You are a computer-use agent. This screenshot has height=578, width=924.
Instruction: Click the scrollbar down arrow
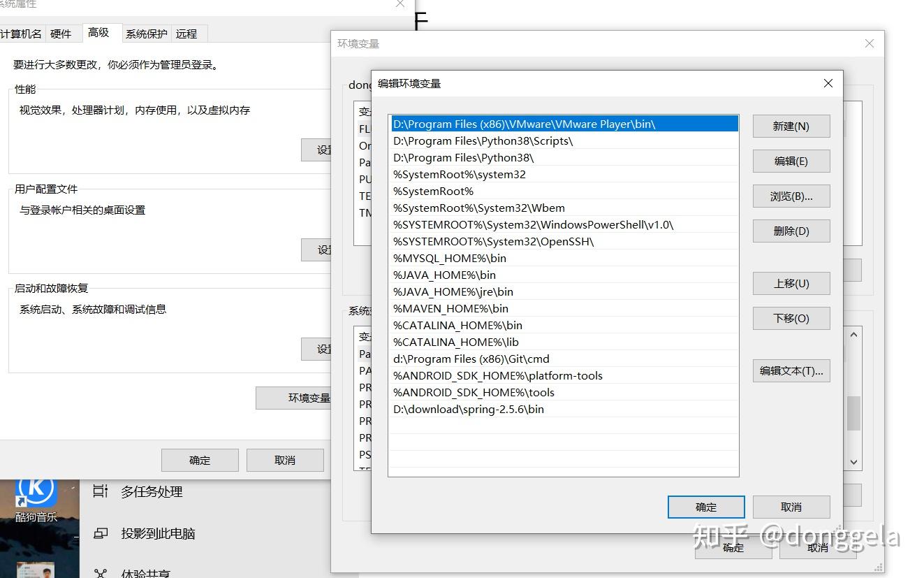(x=853, y=462)
